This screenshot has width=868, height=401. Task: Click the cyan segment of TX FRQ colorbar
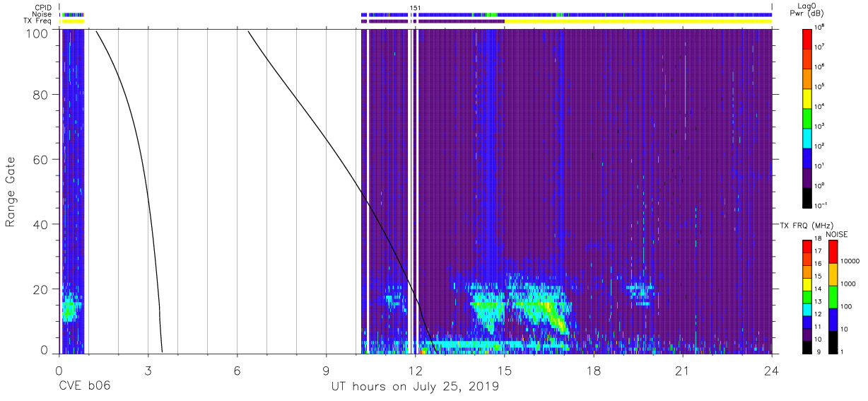(807, 309)
